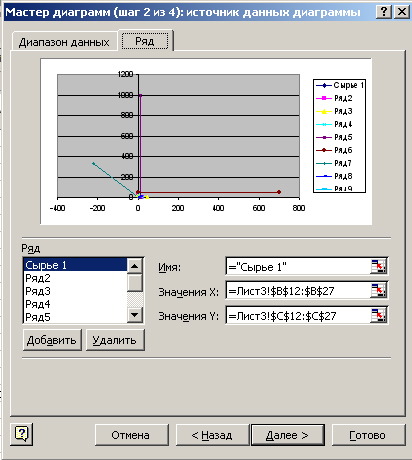Select Ряд2 in series list
Screen dimensions: 412x460
75,278
